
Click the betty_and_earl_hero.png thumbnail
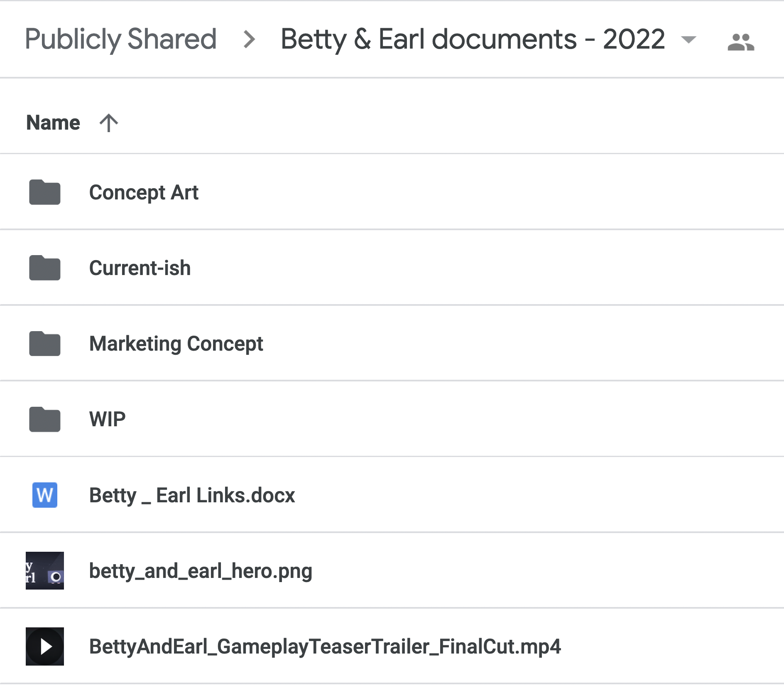(x=45, y=570)
